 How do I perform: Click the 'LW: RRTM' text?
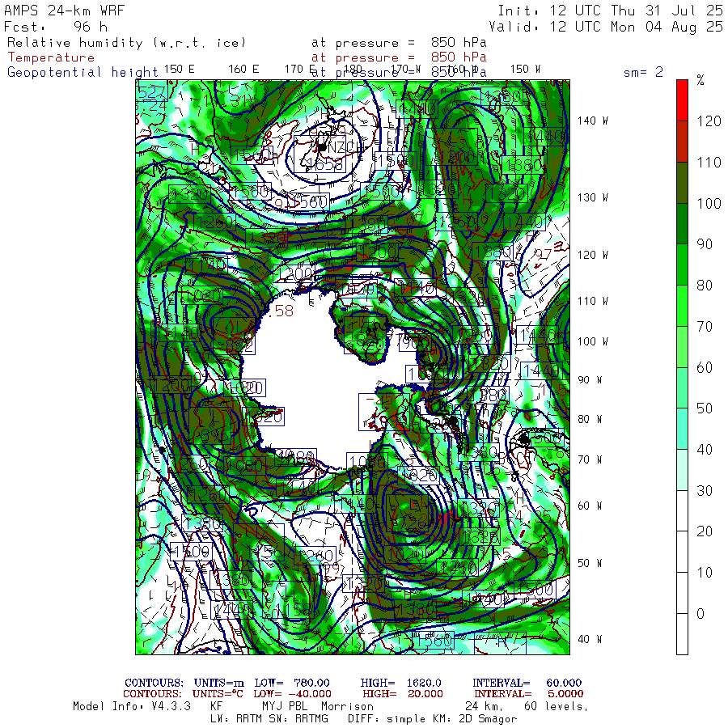[x=236, y=719]
